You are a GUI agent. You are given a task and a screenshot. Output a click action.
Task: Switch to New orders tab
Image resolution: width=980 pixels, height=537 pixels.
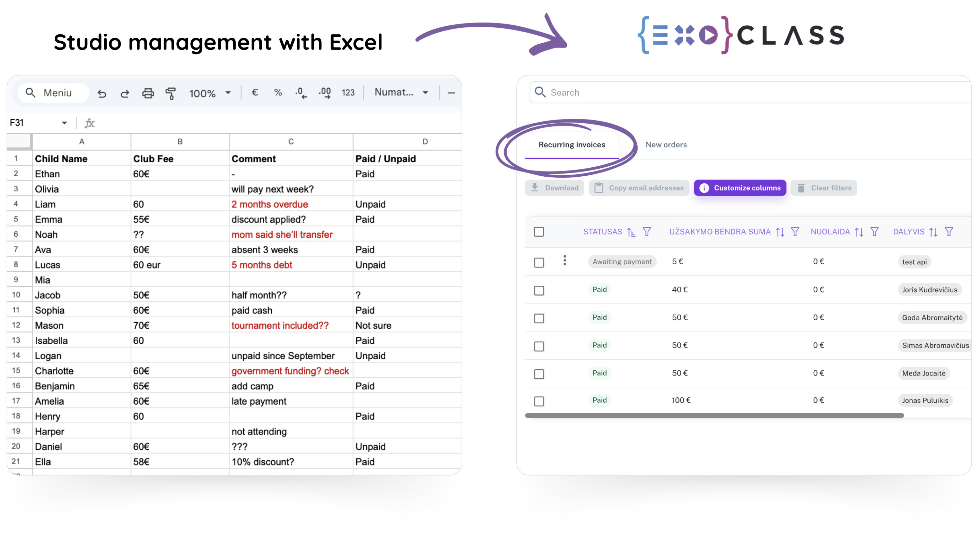[666, 144]
